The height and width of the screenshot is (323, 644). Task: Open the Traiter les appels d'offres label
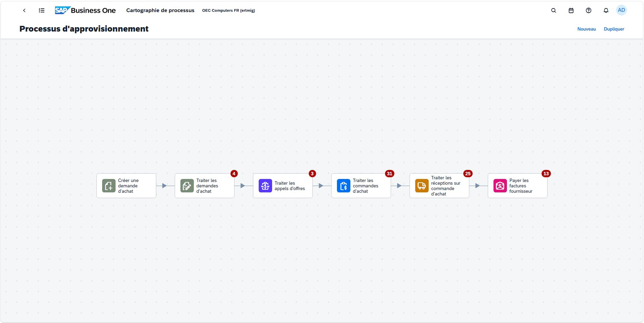(x=290, y=186)
